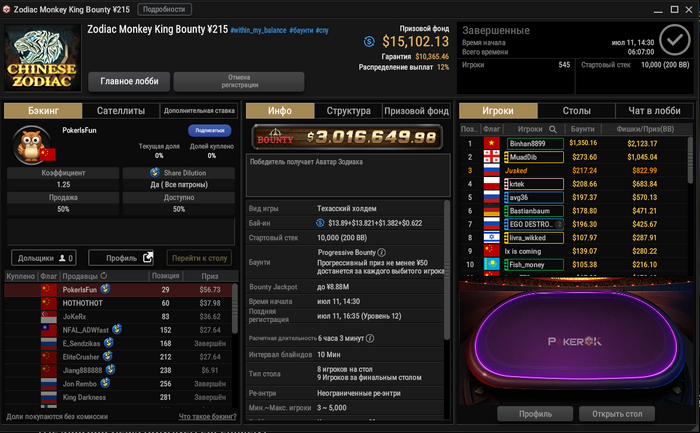Open the Что такое бэкинг link
This screenshot has height=433, width=700.
[x=208, y=416]
